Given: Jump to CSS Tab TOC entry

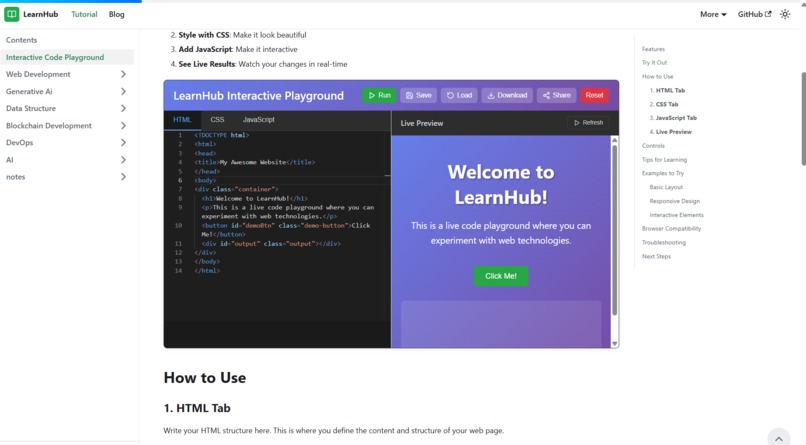Looking at the screenshot, I should [664, 104].
